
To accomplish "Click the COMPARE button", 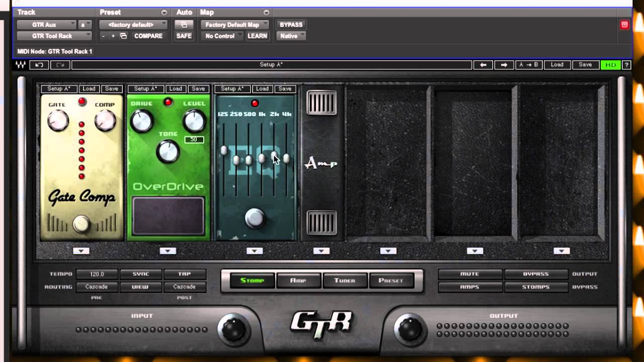I will coord(148,36).
